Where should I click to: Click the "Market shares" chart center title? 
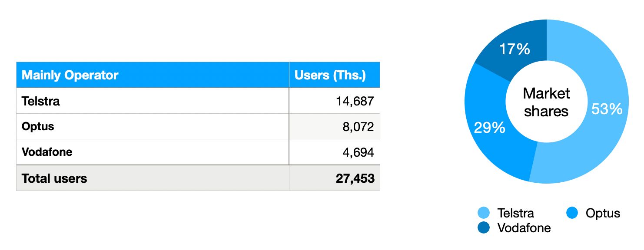click(546, 102)
